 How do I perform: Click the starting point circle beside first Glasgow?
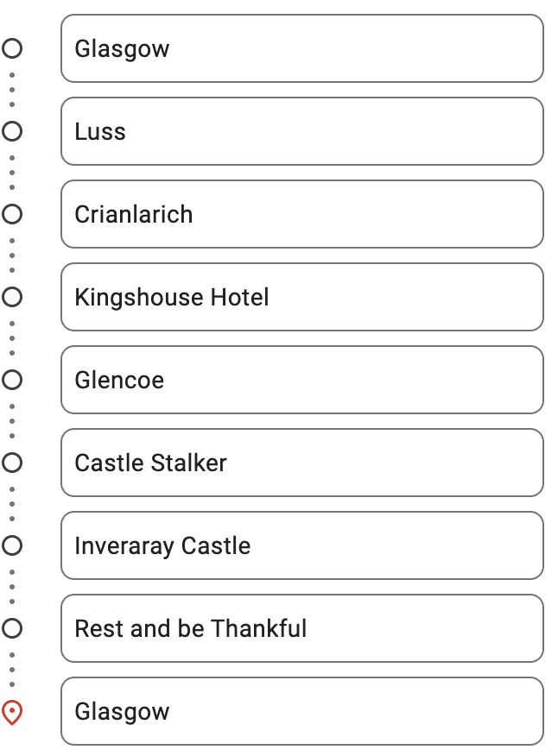(x=12, y=48)
